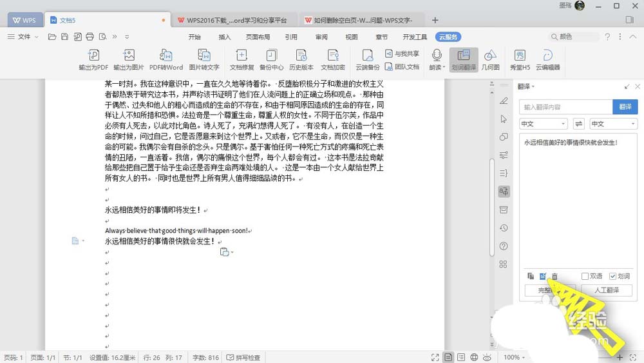
Task: Switch to the 云服务 ribbon tab
Action: coord(448,37)
